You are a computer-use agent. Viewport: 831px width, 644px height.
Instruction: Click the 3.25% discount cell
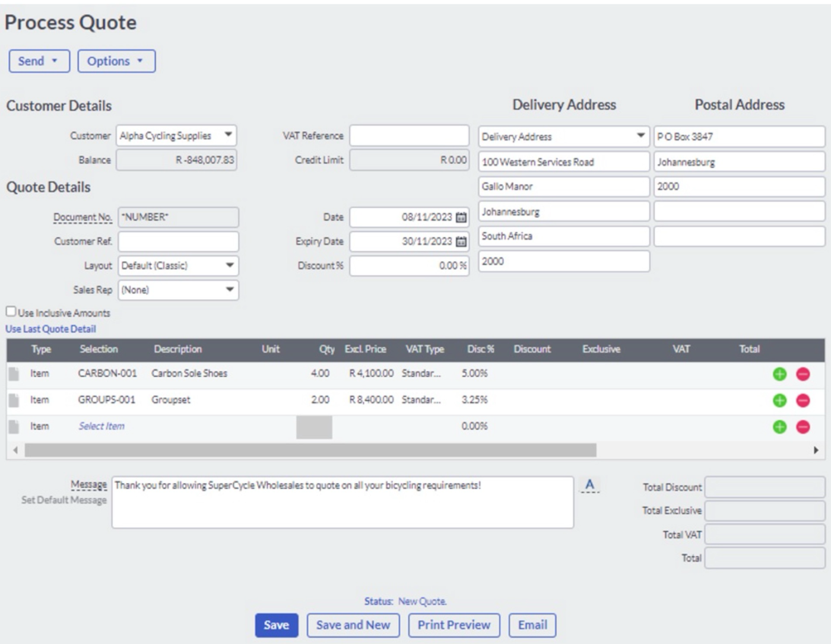[x=474, y=399]
